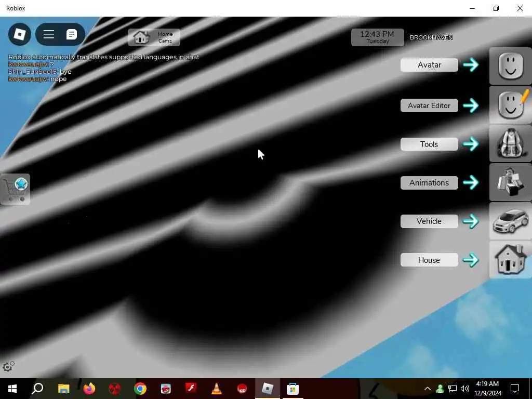Switch to Roblox taskbar icon
This screenshot has height=399, width=532.
click(x=268, y=389)
